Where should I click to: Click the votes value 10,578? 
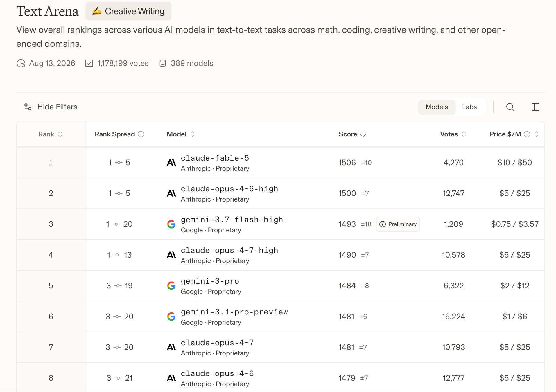coord(453,255)
